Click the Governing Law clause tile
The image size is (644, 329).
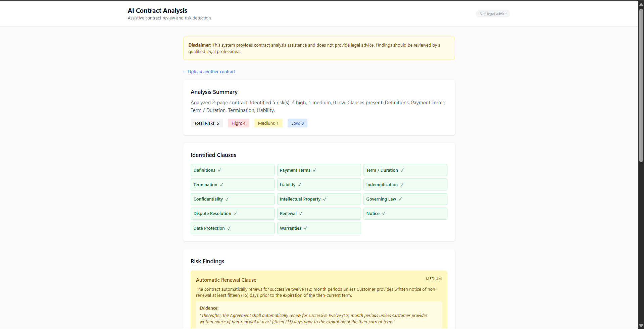(405, 199)
